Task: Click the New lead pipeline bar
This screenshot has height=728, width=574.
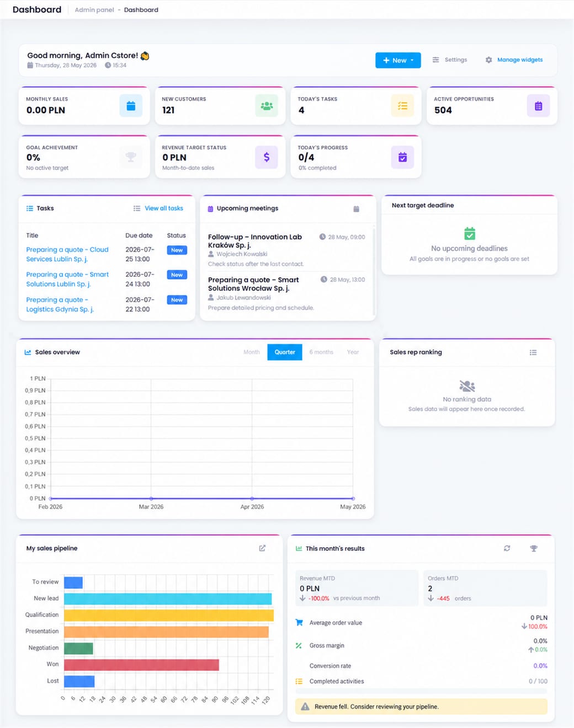Action: click(x=168, y=599)
